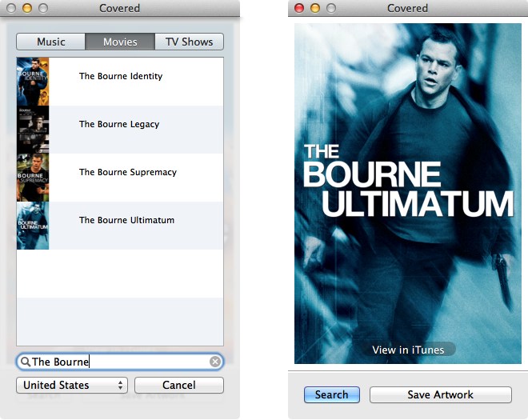Select "The Bourne Legacy" result title
This screenshot has width=528, height=420.
119,124
